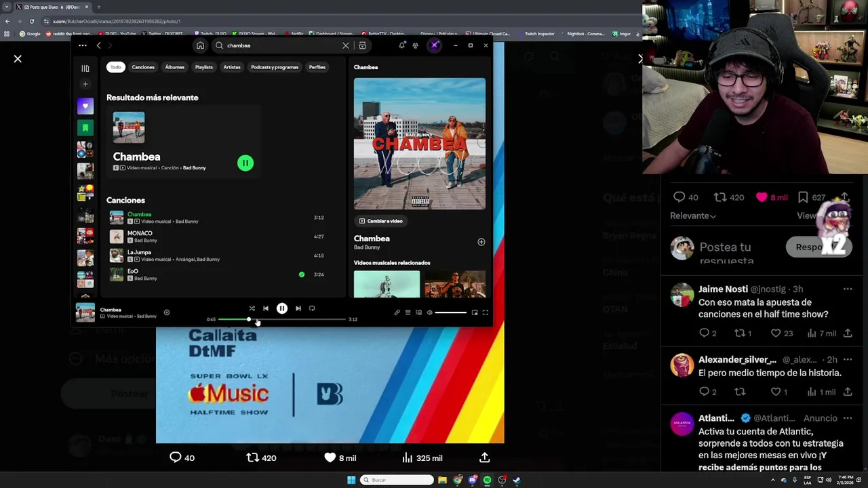Add Chambea to library in side panel
Viewport: 868px width, 488px height.
pyautogui.click(x=481, y=242)
